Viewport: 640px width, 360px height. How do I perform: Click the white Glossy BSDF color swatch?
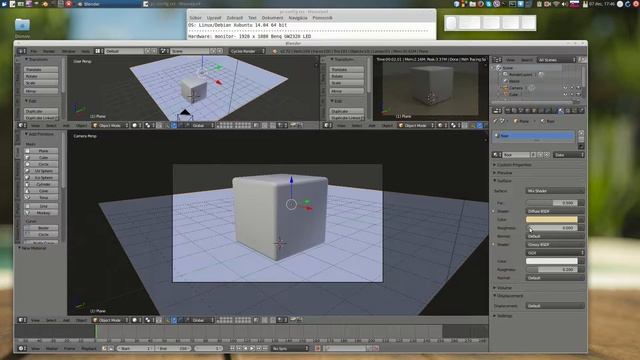point(552,261)
